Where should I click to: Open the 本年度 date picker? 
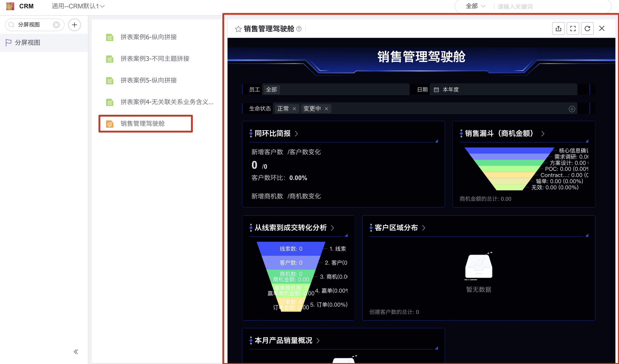(451, 90)
